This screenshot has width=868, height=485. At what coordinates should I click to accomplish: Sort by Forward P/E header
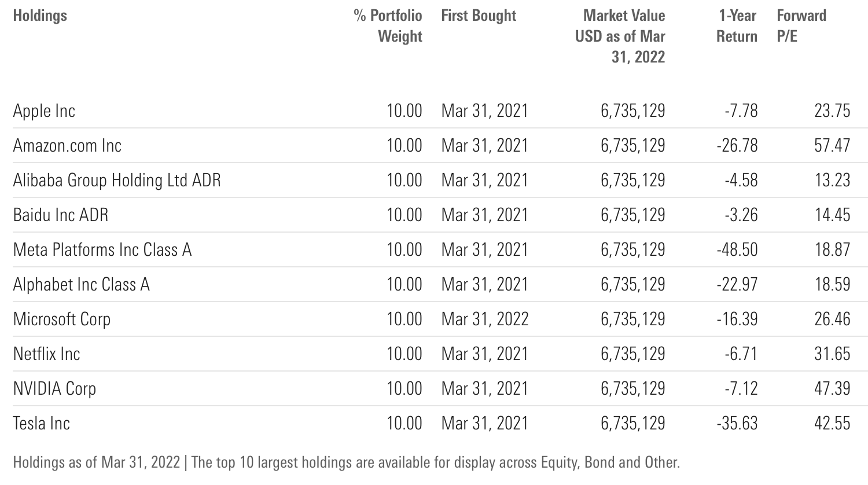tap(801, 26)
